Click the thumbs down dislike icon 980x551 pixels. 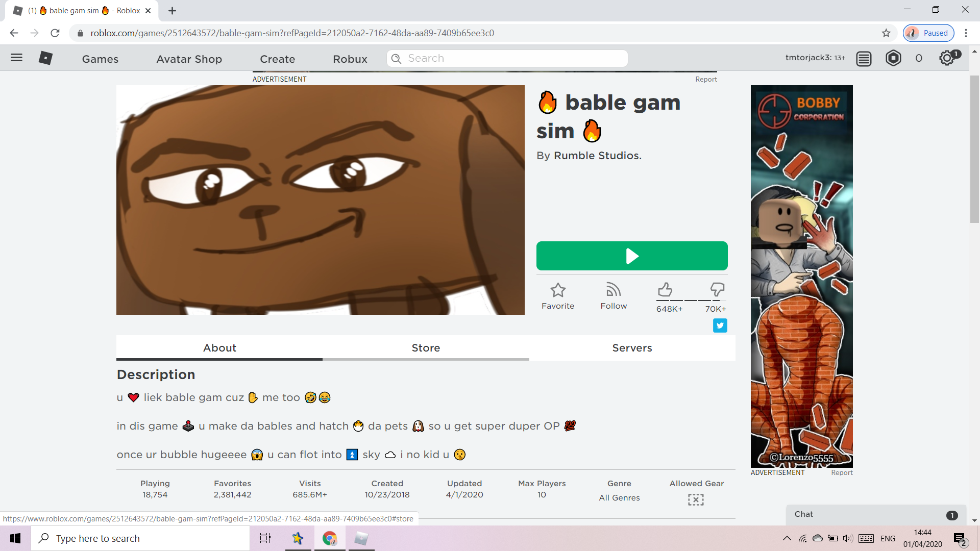(x=717, y=290)
